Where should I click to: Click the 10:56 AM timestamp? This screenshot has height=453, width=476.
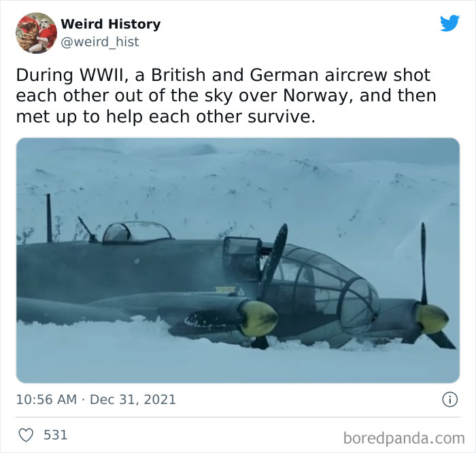(46, 399)
